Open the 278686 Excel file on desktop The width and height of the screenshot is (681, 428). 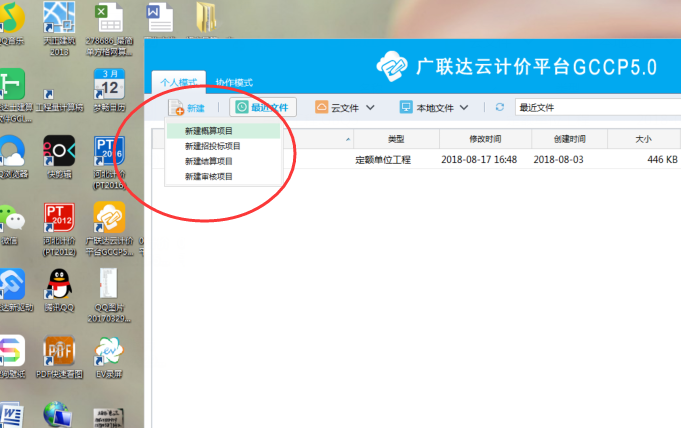(109, 29)
